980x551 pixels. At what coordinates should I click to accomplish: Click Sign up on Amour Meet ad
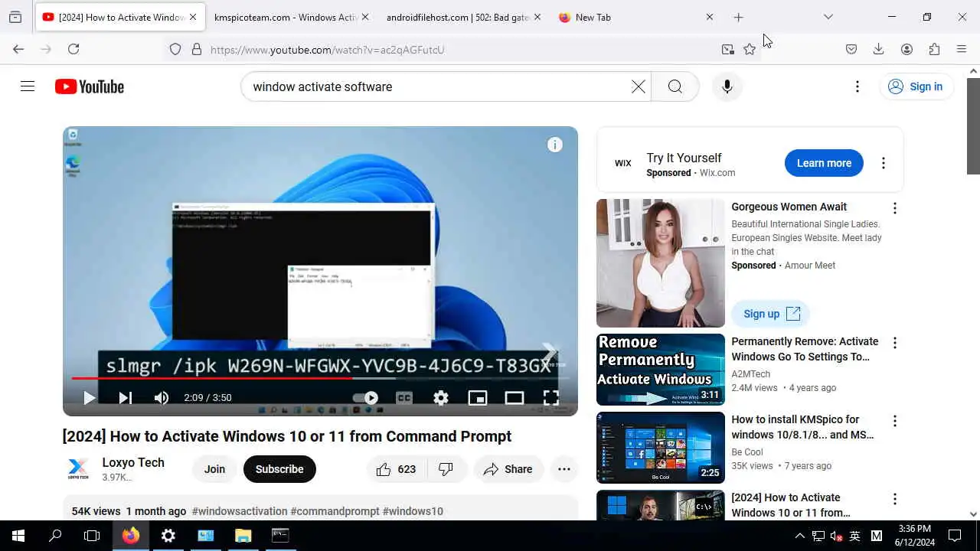coord(771,314)
